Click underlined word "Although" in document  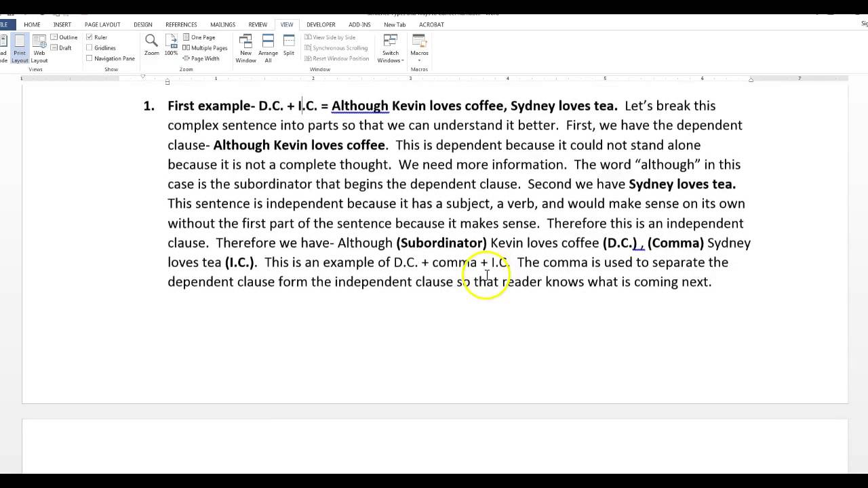[360, 106]
